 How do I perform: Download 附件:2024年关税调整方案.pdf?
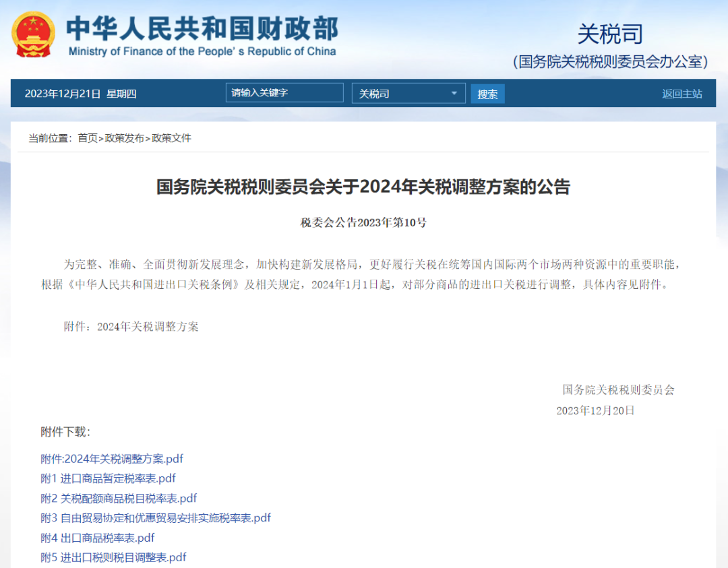(112, 459)
